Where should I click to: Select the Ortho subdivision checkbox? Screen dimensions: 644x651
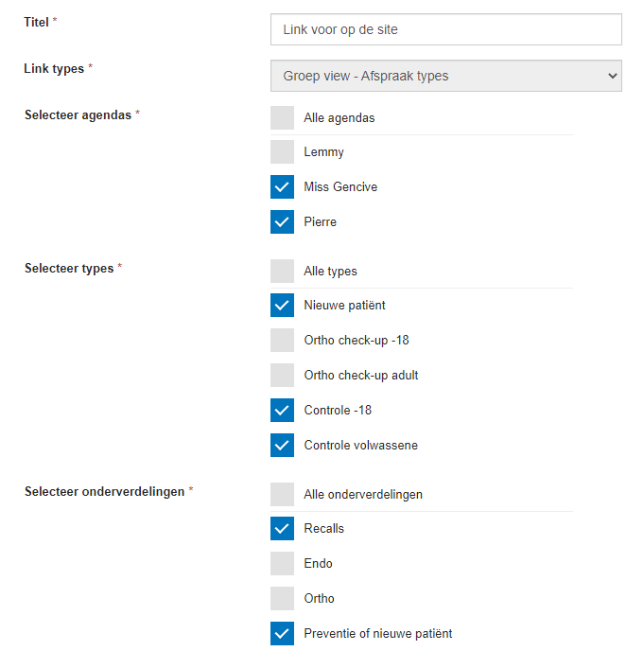click(282, 599)
